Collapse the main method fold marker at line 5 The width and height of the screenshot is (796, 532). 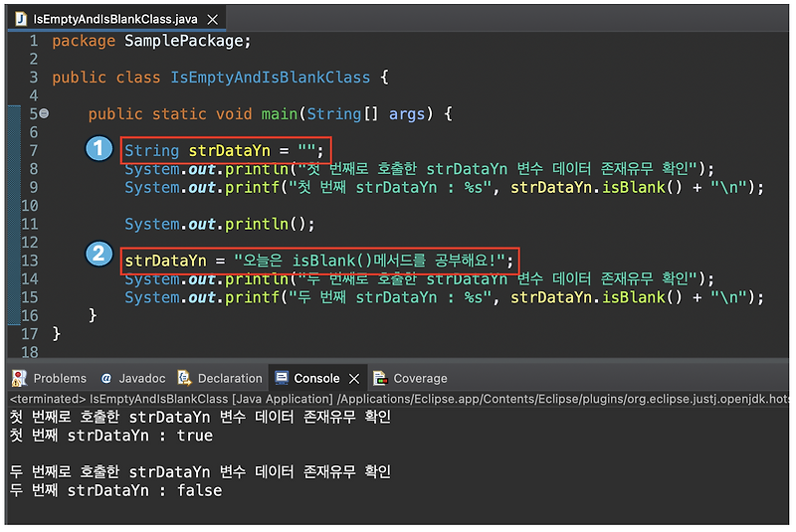[44, 113]
